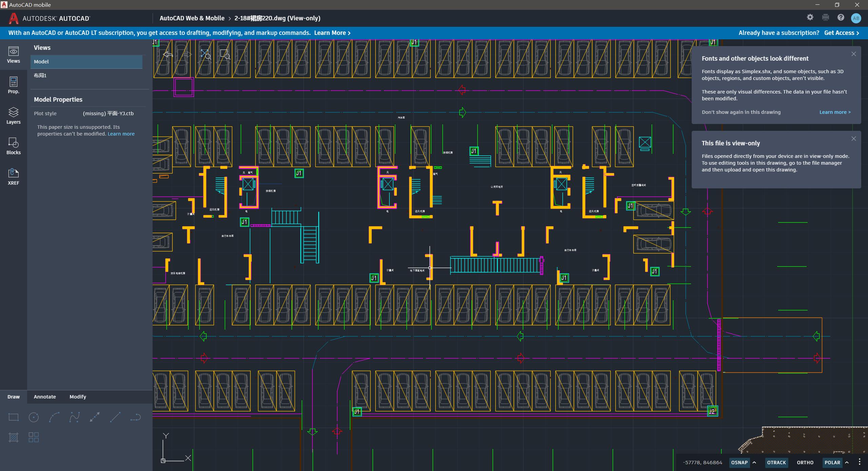Image resolution: width=868 pixels, height=471 pixels.
Task: Select the Hatch draw tool
Action: click(x=14, y=437)
